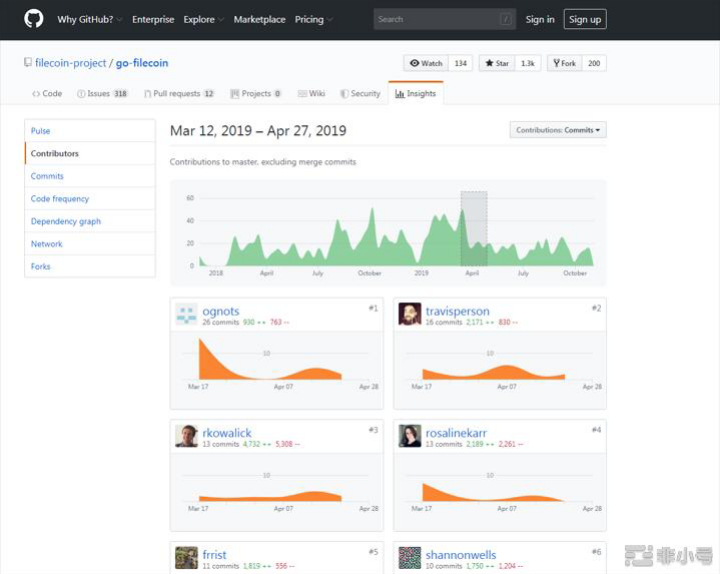Focus the GitHub search box

(x=444, y=19)
